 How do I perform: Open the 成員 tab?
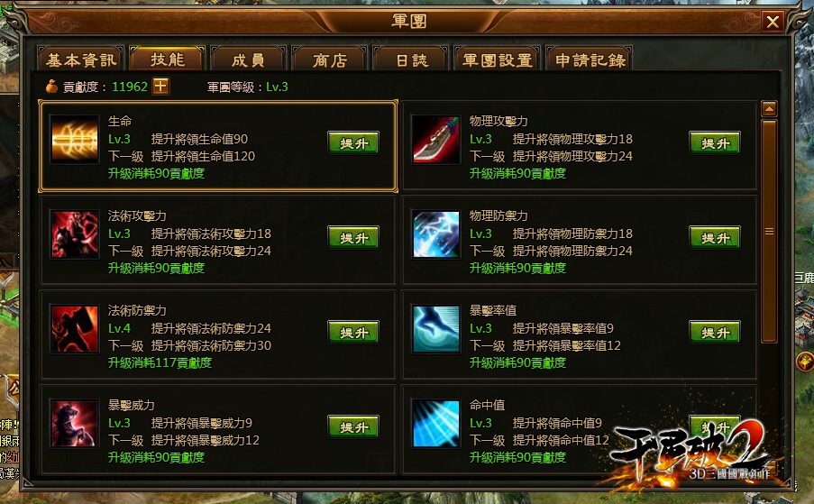249,59
